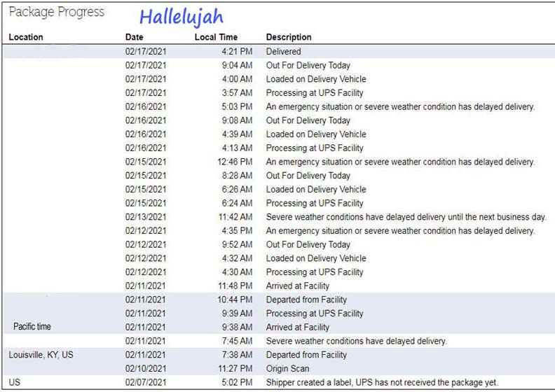This screenshot has height=392, width=555.
Task: Click the date in the 4:35 PM row
Action: 146,231
